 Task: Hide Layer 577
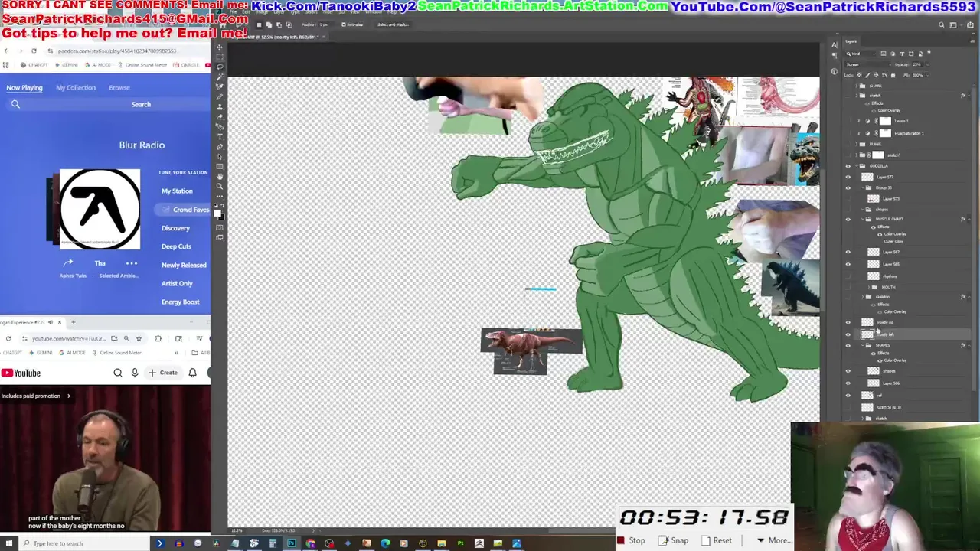point(848,177)
